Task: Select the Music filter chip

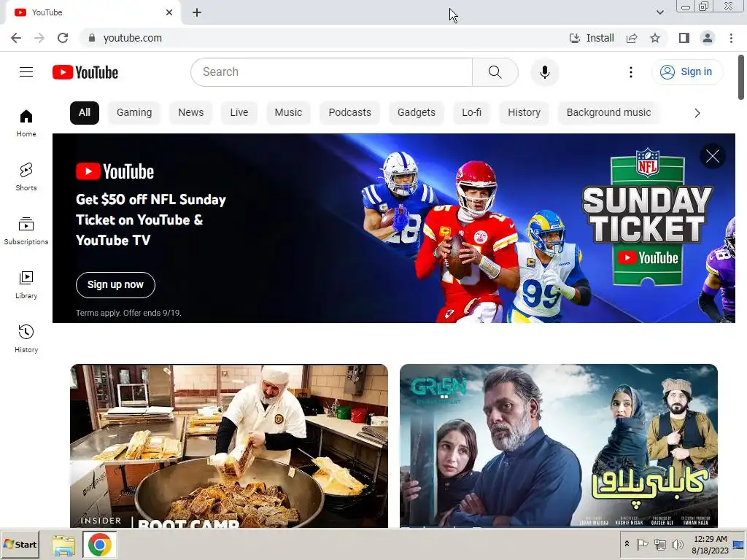Action: [288, 113]
